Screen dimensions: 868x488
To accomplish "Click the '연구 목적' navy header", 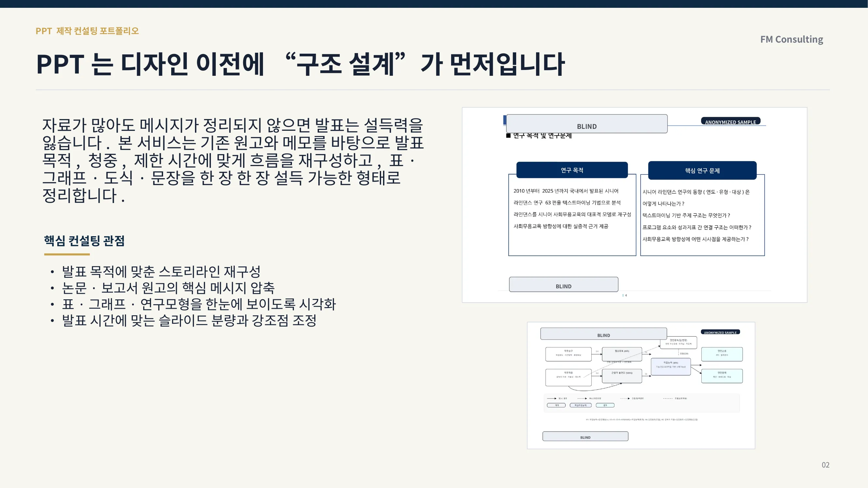I will [572, 170].
